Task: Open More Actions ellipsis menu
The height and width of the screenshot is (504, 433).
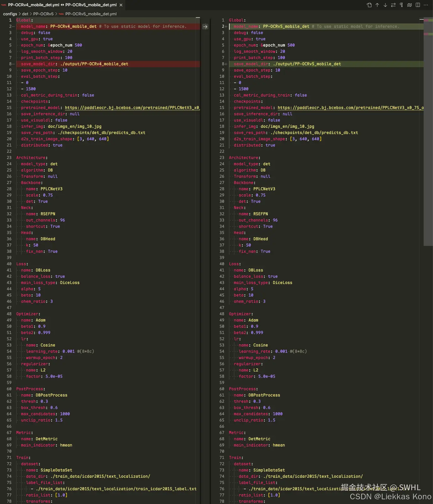Action: click(x=426, y=5)
